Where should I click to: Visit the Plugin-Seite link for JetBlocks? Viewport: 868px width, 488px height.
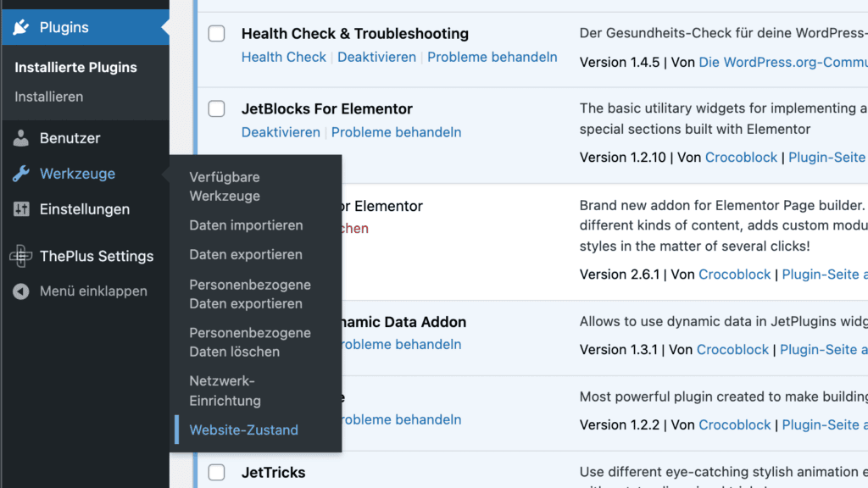tap(826, 157)
